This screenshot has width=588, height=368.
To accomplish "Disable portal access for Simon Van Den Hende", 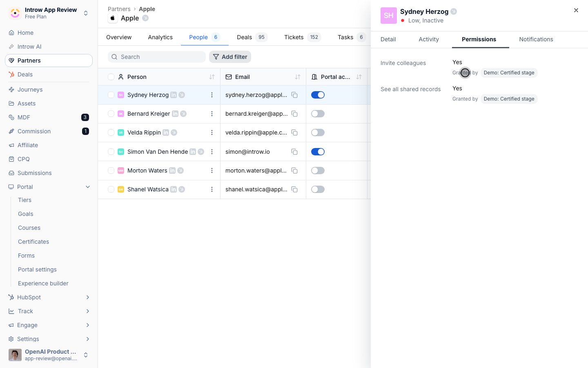I will (318, 152).
